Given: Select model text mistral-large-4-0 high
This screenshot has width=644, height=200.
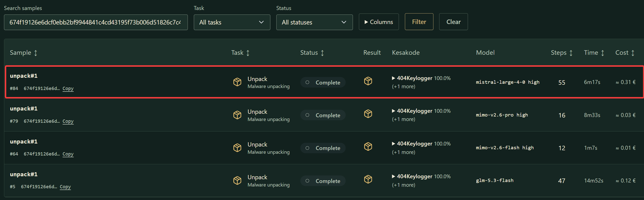Looking at the screenshot, I should click(508, 82).
